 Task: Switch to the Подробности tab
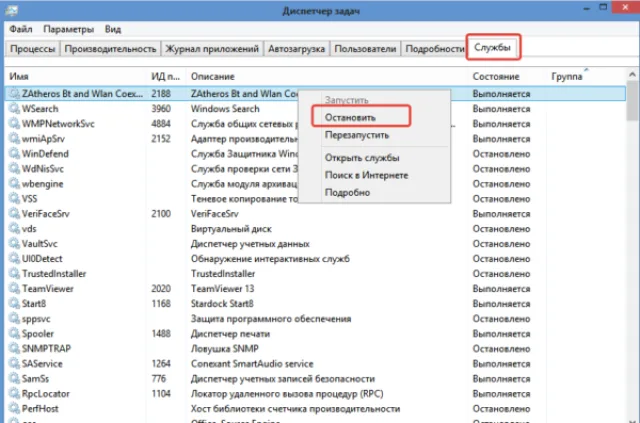434,49
